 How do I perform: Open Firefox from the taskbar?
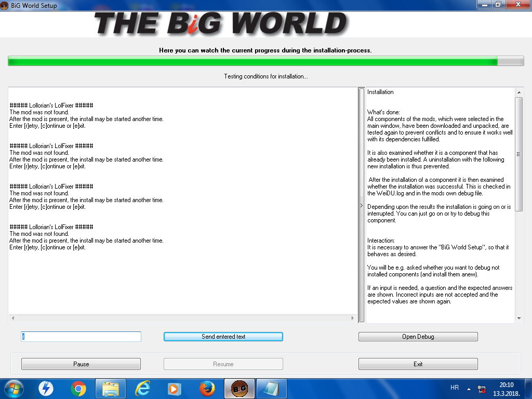tap(207, 389)
